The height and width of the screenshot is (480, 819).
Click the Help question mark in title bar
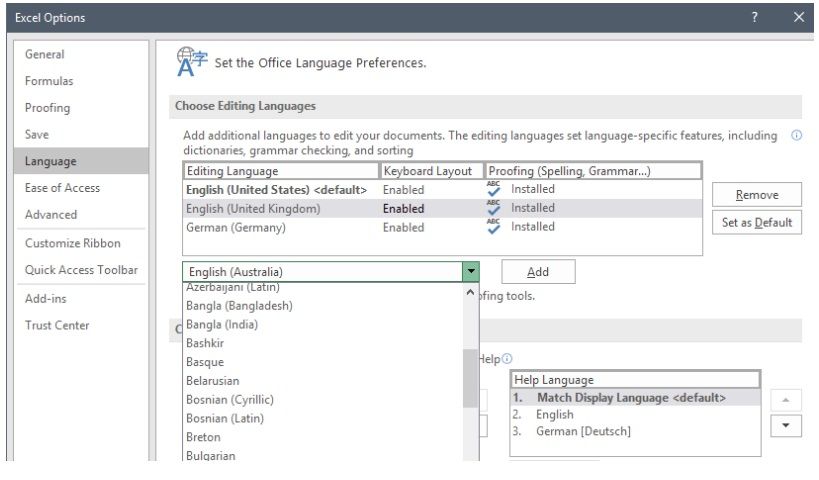click(x=754, y=17)
